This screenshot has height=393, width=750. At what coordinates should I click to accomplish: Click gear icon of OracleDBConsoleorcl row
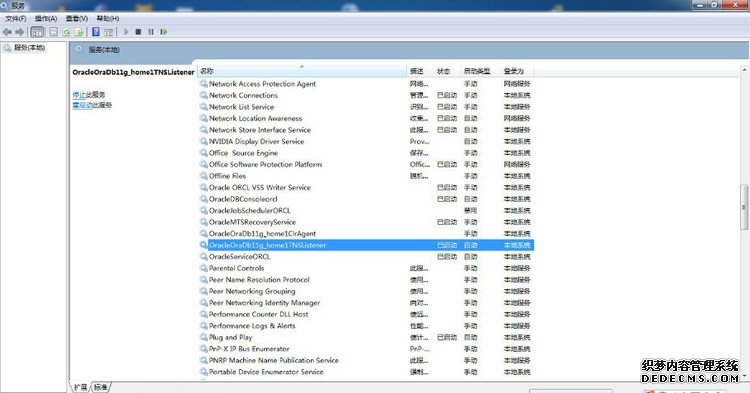click(204, 199)
